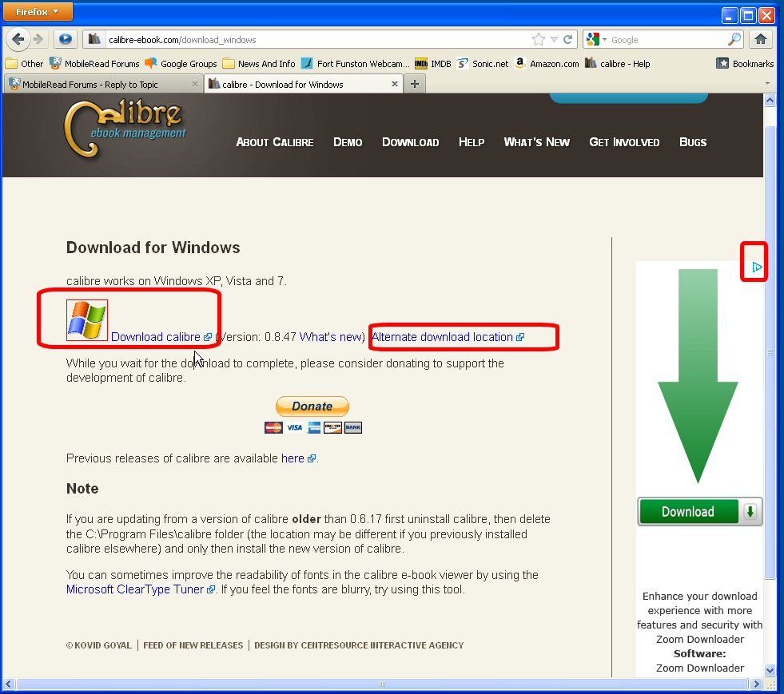784x694 pixels.
Task: Bookmark this page with the star icon
Action: pyautogui.click(x=538, y=39)
